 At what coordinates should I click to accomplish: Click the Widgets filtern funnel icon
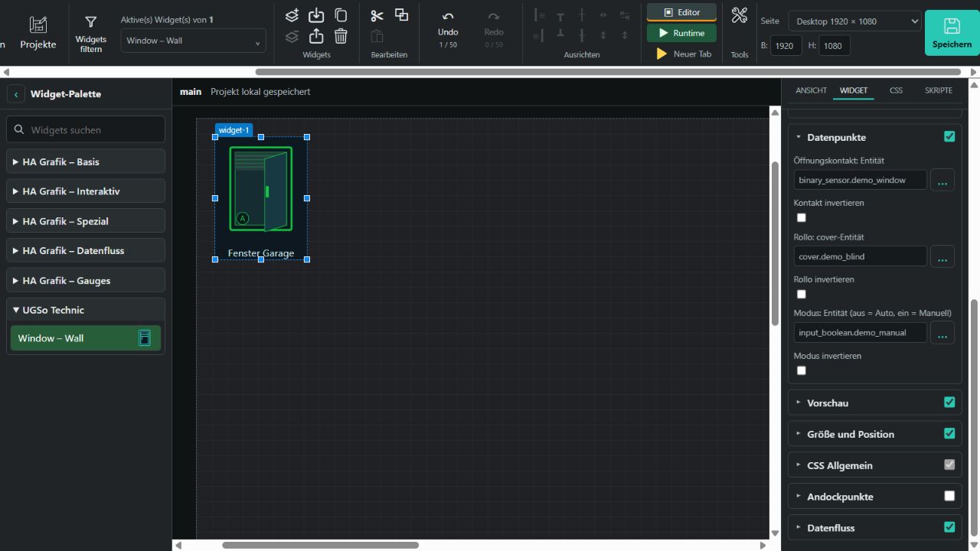point(90,22)
